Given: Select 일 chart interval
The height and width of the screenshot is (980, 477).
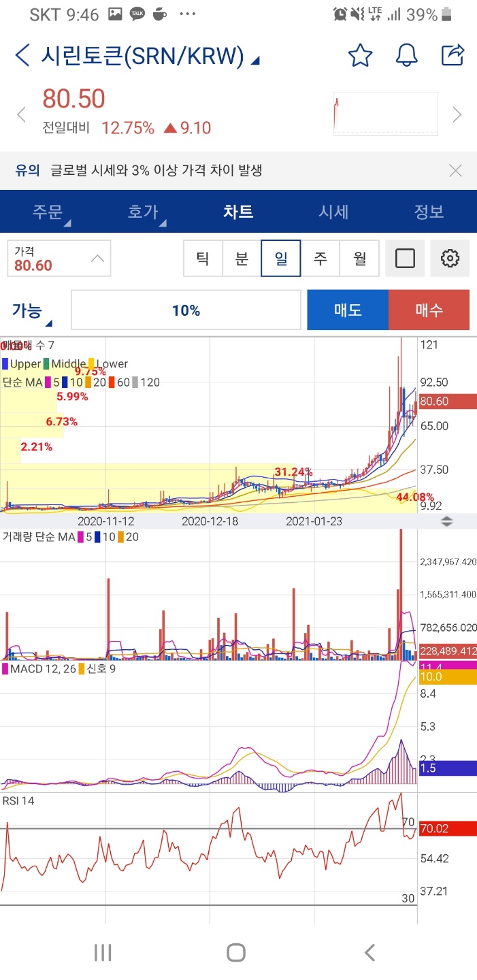Looking at the screenshot, I should click(281, 258).
